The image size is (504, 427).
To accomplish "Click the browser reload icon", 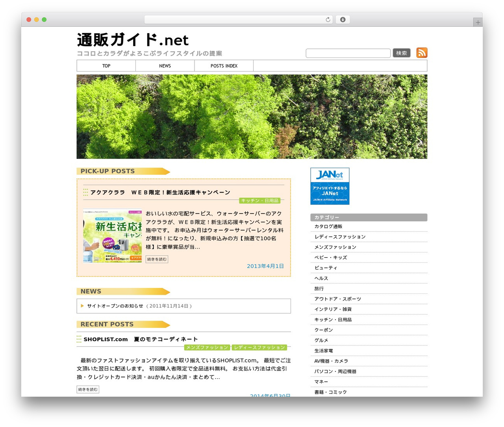I will point(328,20).
